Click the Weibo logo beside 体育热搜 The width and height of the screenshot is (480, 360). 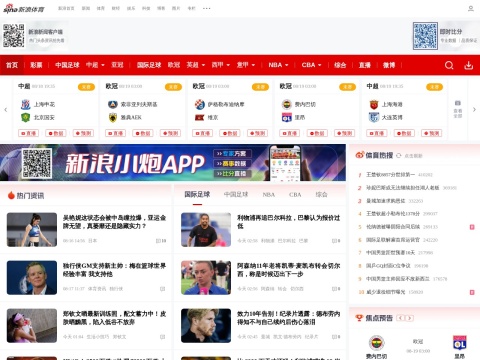click(x=360, y=155)
